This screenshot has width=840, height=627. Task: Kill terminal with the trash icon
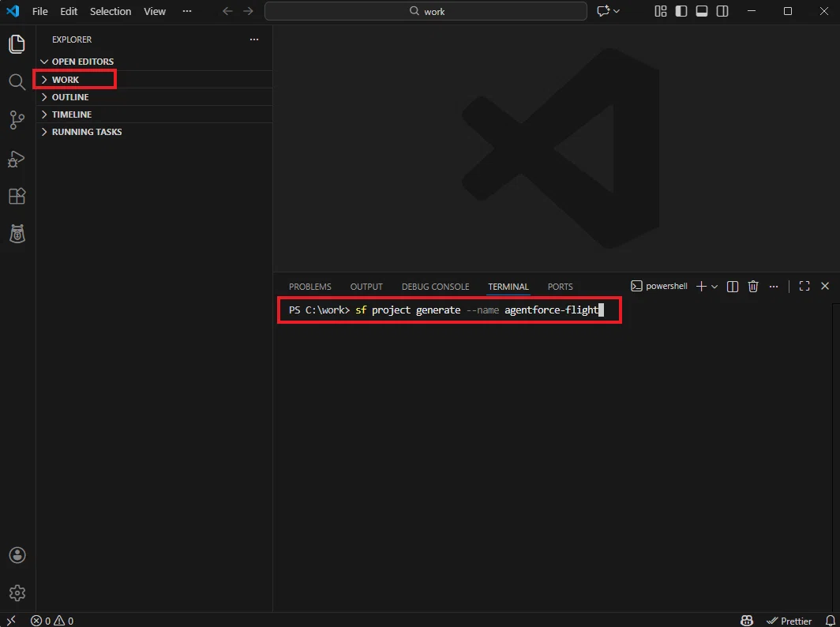(x=752, y=286)
